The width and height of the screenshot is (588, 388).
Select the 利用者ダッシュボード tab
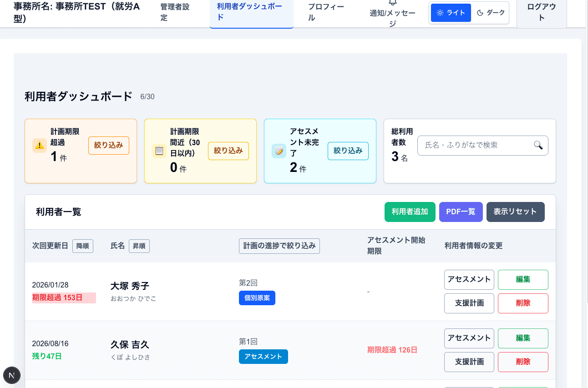(x=252, y=13)
